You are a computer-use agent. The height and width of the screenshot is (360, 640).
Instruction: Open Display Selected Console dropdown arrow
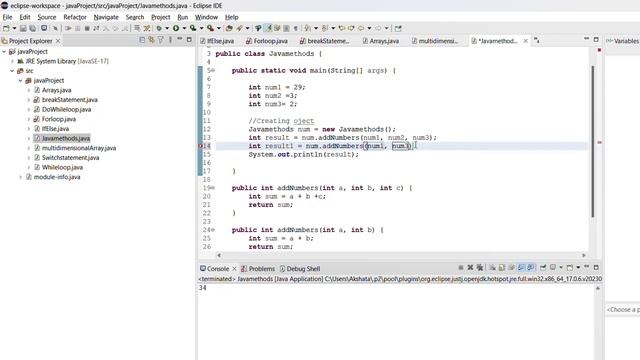point(561,268)
